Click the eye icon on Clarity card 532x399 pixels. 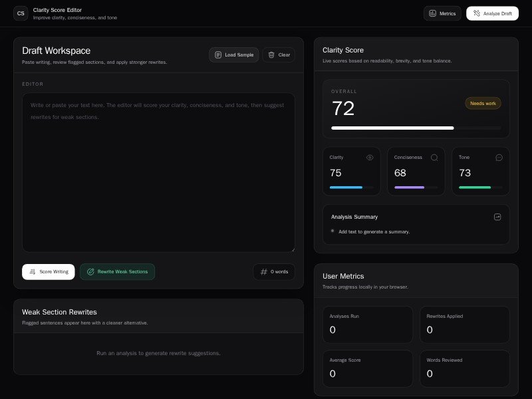click(x=370, y=158)
